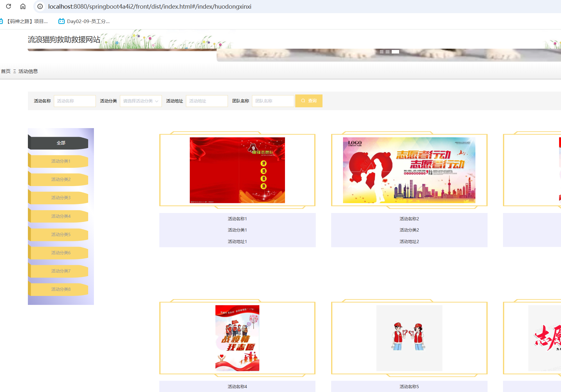Click the 活动信息 breadcrumb item

[x=28, y=71]
